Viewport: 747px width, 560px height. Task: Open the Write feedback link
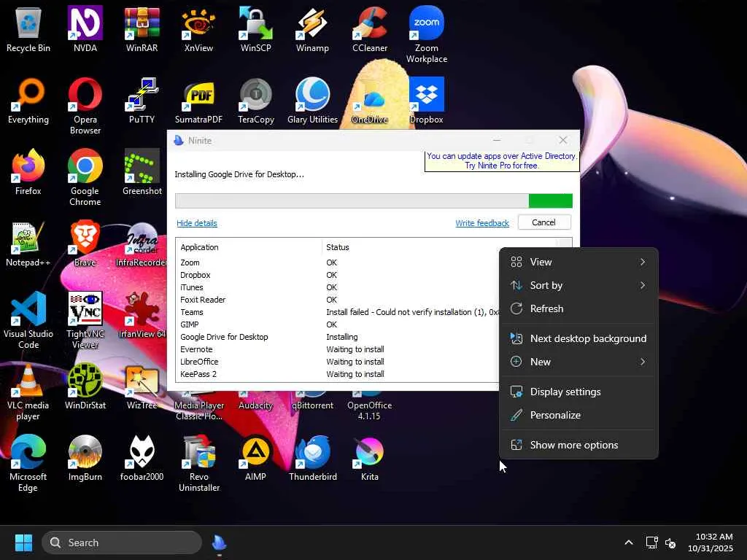point(482,223)
